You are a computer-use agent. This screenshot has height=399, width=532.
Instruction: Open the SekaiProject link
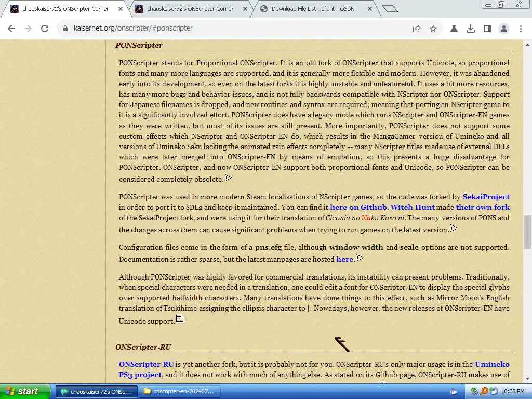(486, 197)
